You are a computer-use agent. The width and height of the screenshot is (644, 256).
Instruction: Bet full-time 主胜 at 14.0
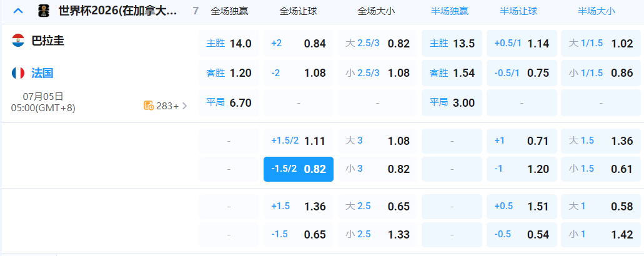[229, 43]
